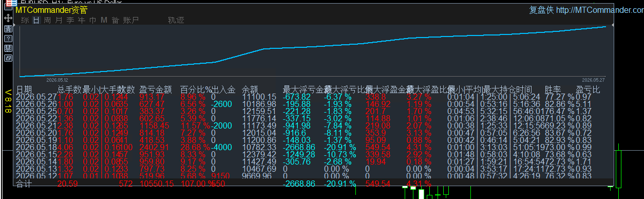Click the 百分比% column header
This screenshot has height=199, width=644.
point(196,90)
